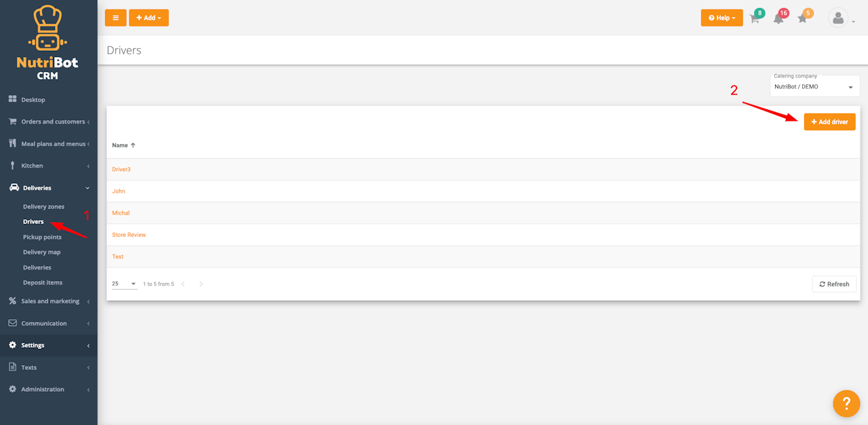Open Delivery zones in sidebar

click(x=43, y=206)
